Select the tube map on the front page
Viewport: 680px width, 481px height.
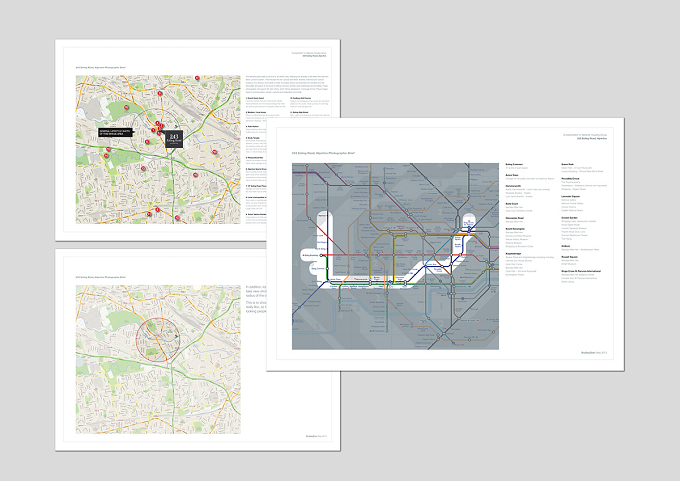click(x=395, y=256)
